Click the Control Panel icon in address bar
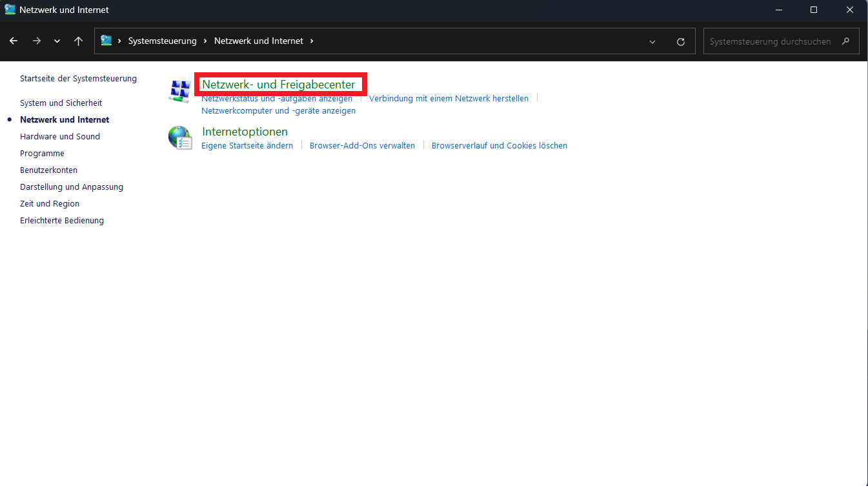Image resolution: width=868 pixels, height=486 pixels. [x=106, y=41]
